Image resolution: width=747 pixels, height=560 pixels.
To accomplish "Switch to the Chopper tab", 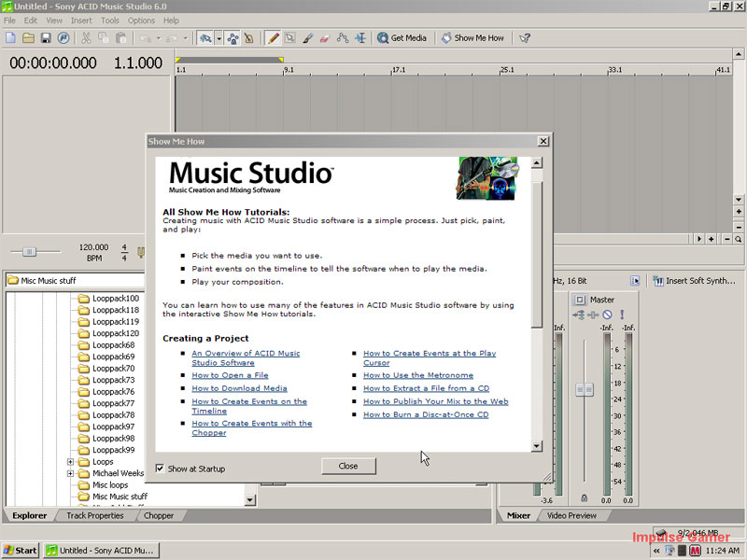I will pos(159,516).
